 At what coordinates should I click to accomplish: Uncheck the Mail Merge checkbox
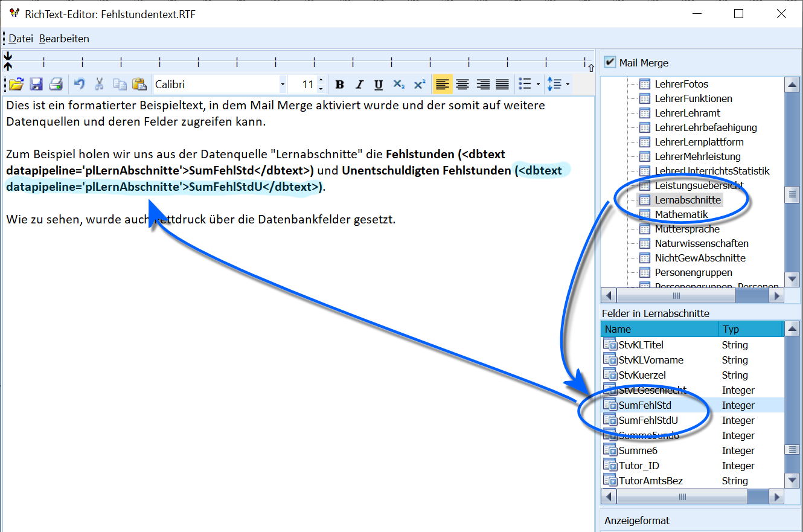[x=610, y=62]
